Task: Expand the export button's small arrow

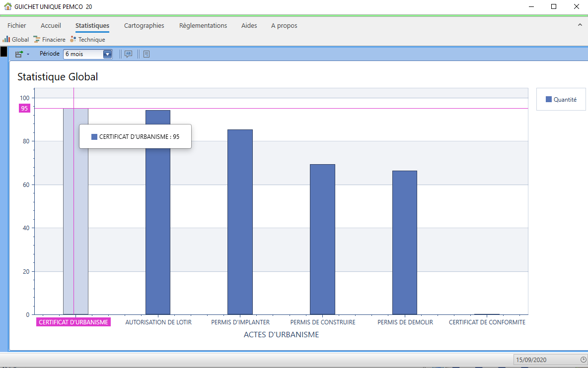Action: (x=28, y=55)
